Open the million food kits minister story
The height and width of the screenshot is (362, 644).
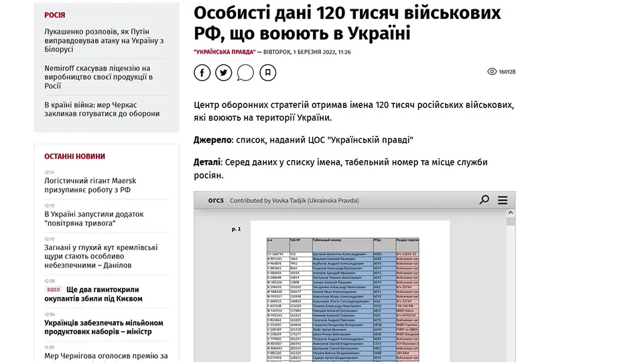click(x=103, y=327)
